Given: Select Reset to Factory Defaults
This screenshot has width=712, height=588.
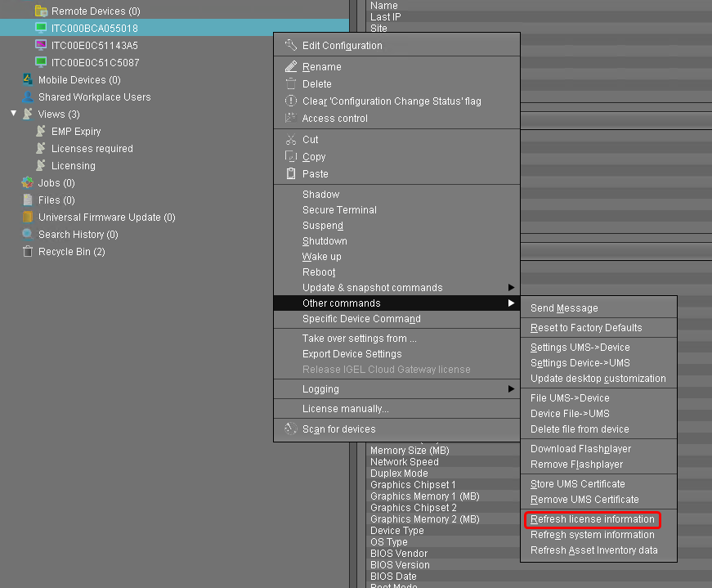Looking at the screenshot, I should point(586,328).
